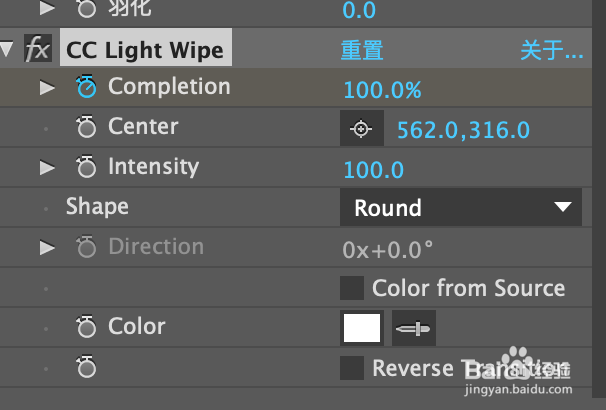
Task: Click the Completion stopwatch icon
Action: tap(86, 86)
